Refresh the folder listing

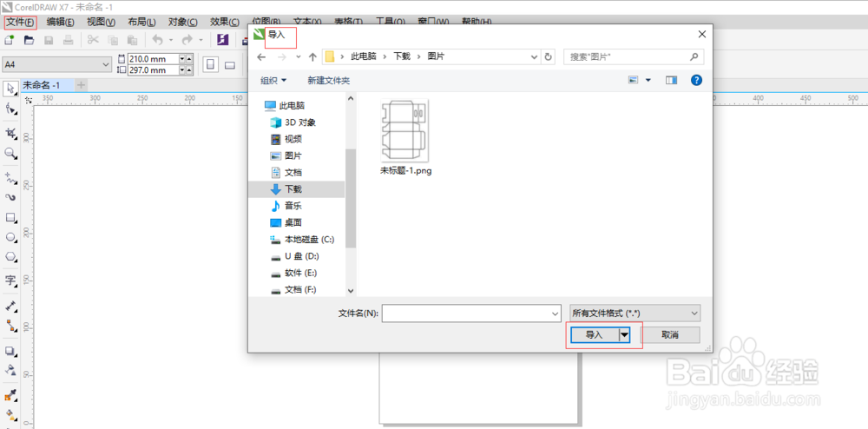[x=548, y=56]
